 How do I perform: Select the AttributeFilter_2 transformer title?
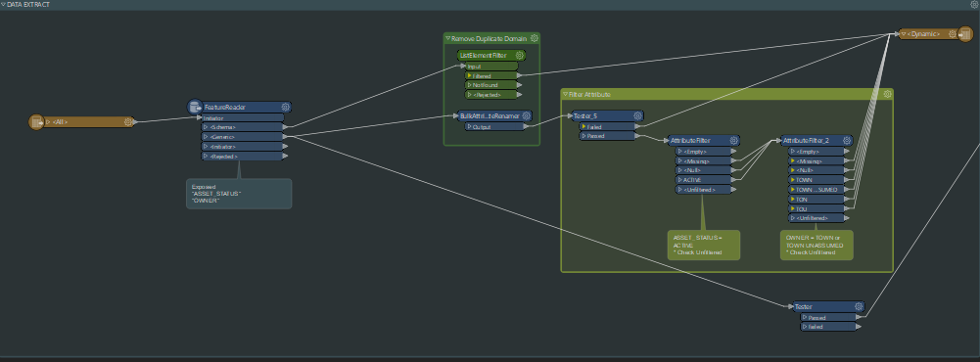tap(806, 141)
